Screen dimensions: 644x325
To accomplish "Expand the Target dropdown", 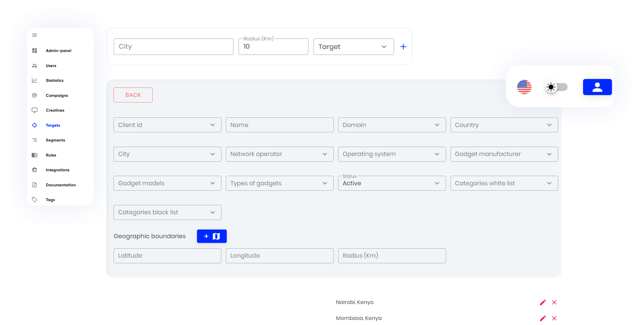I will pyautogui.click(x=354, y=47).
